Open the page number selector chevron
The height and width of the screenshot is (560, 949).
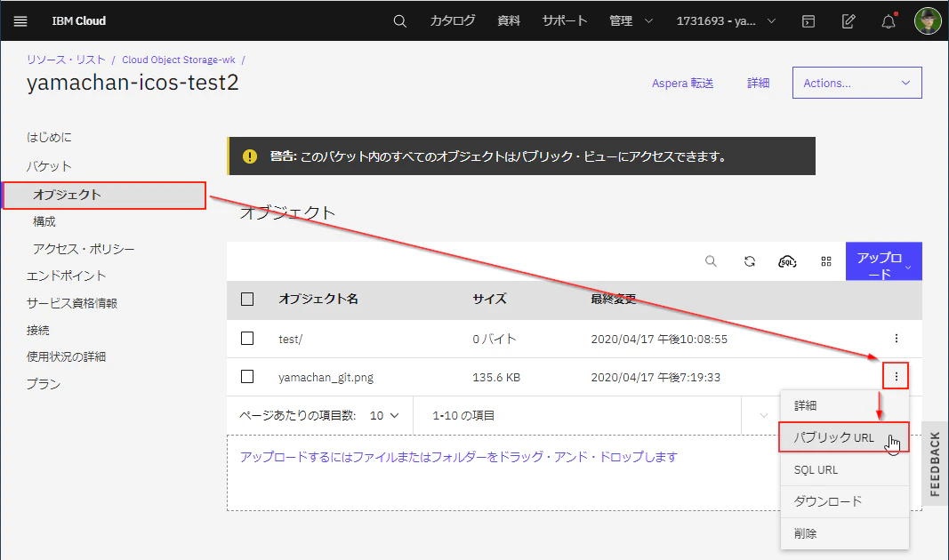(x=763, y=415)
